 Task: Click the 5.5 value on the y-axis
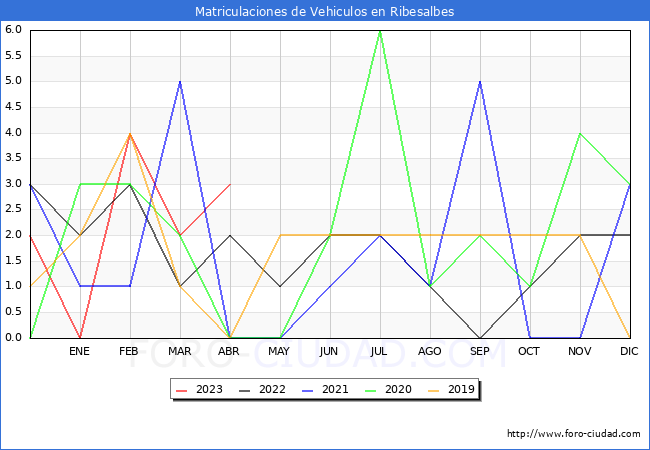click(13, 56)
